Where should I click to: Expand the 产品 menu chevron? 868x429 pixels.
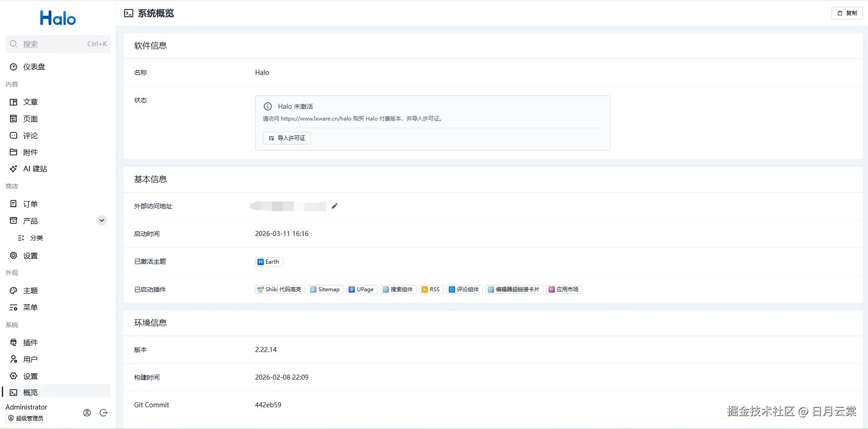(102, 221)
